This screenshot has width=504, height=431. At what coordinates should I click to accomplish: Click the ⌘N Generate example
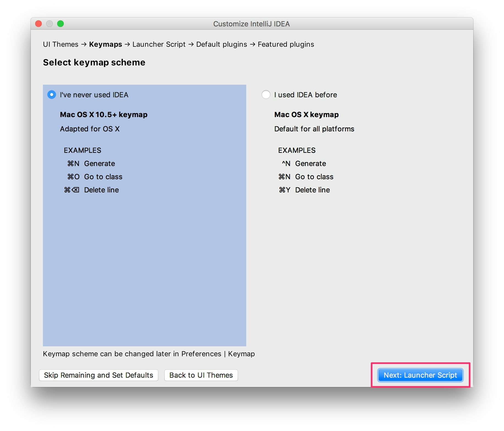pos(91,163)
